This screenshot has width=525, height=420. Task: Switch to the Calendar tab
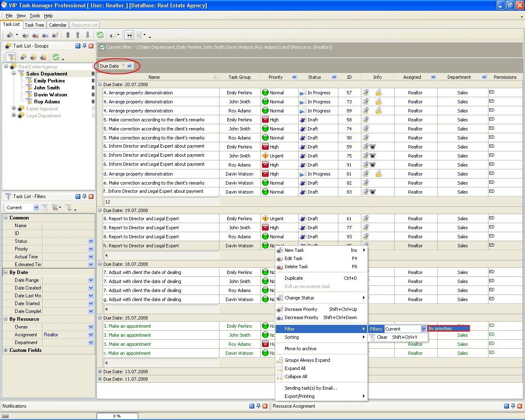pos(57,25)
